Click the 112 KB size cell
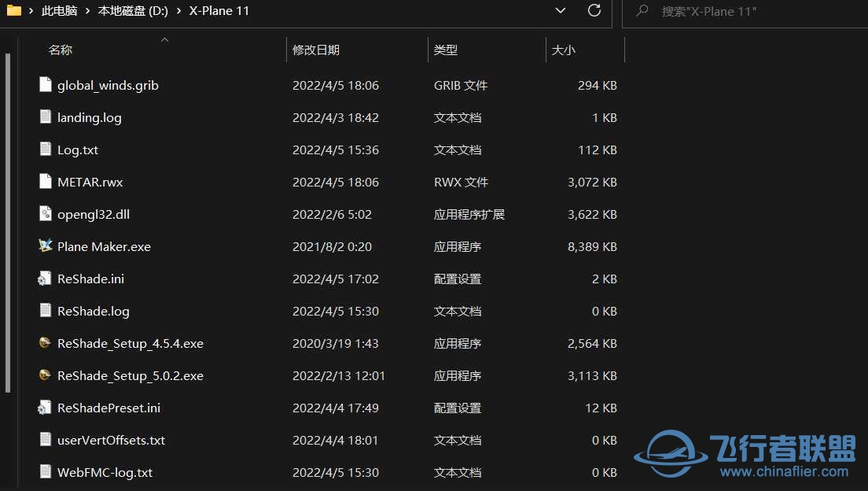This screenshot has width=868, height=491. pyautogui.click(x=598, y=150)
